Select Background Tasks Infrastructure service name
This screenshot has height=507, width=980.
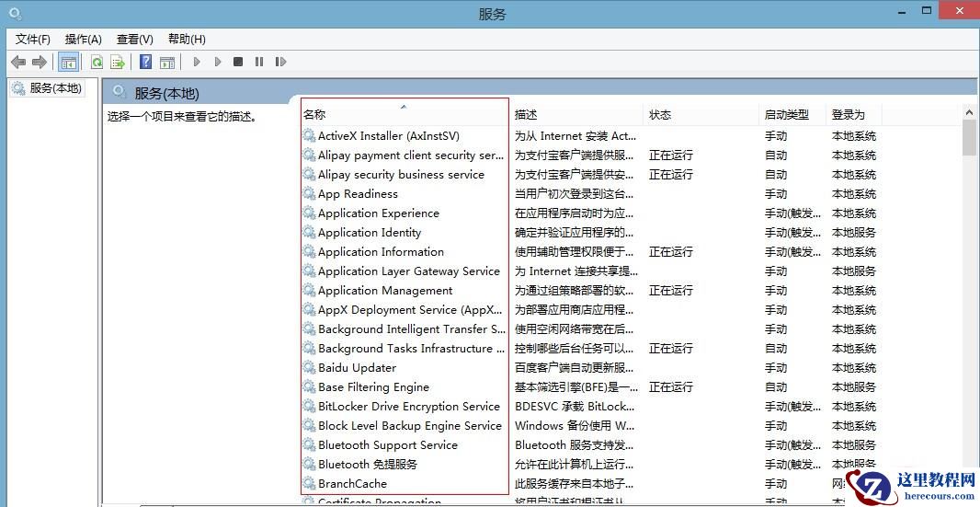pyautogui.click(x=411, y=349)
